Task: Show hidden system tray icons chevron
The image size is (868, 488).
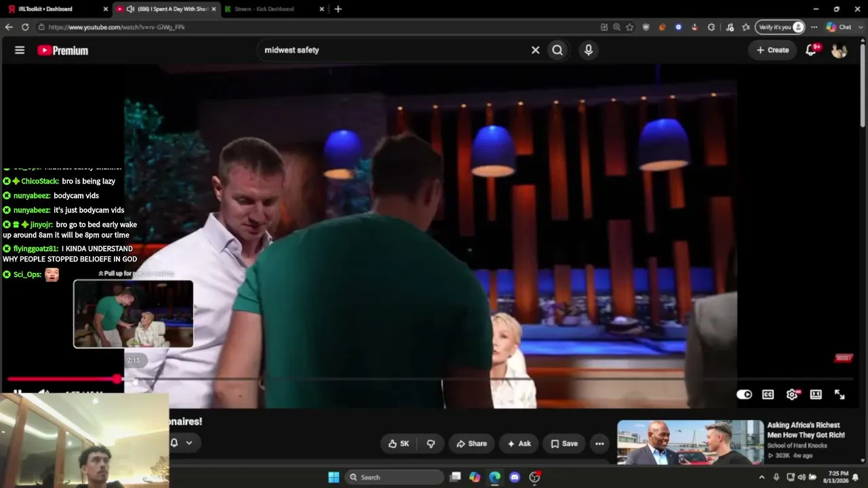Action: (762, 477)
